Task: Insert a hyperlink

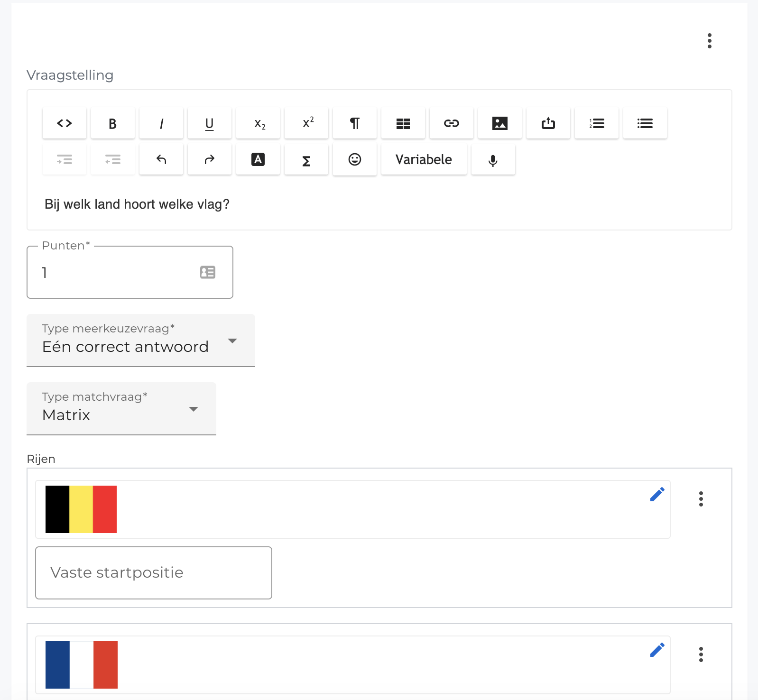Action: (452, 123)
